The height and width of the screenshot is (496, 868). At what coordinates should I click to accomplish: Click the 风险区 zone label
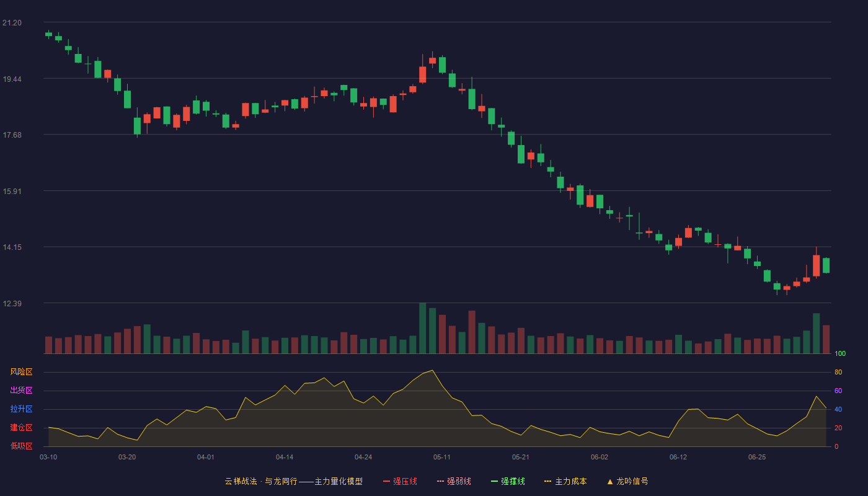[21, 372]
